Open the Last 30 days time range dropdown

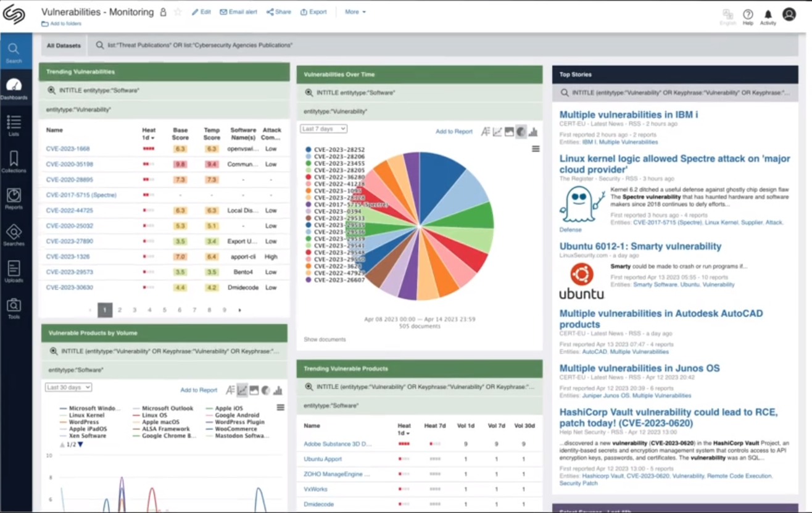click(68, 387)
